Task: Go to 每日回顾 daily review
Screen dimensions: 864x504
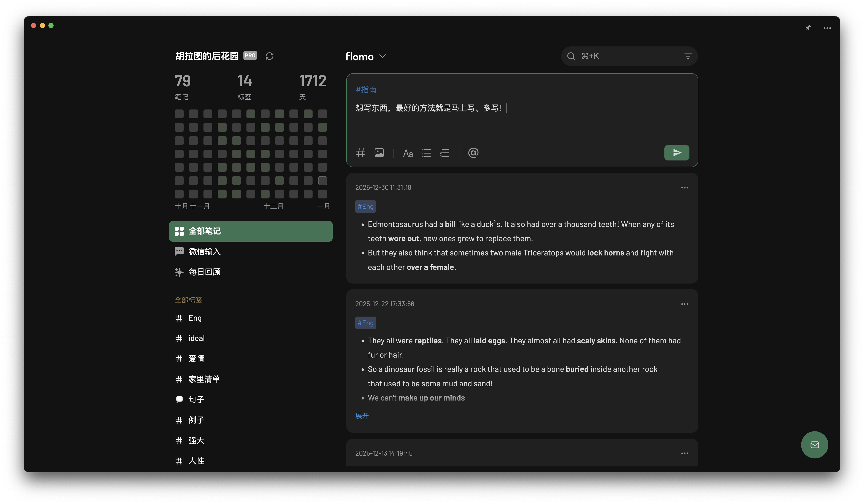Action: [x=204, y=272]
